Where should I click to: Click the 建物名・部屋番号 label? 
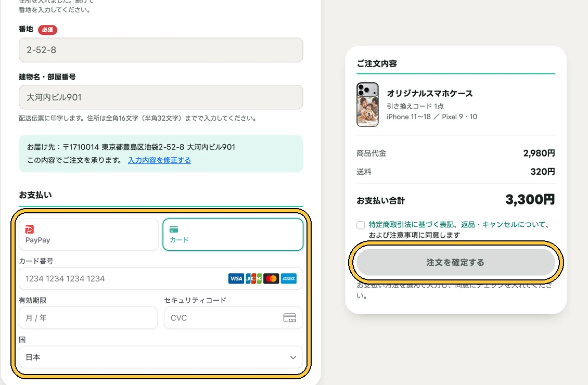tap(47, 77)
